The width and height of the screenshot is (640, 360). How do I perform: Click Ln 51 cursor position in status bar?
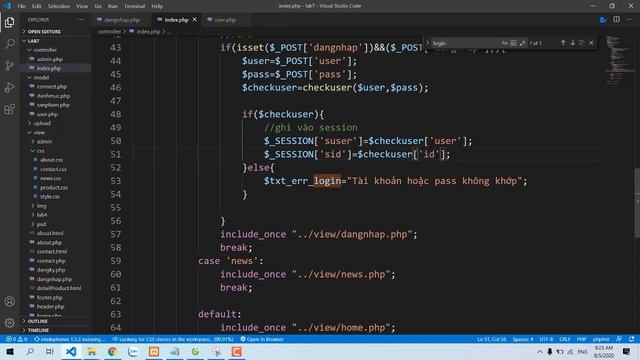tap(491, 339)
